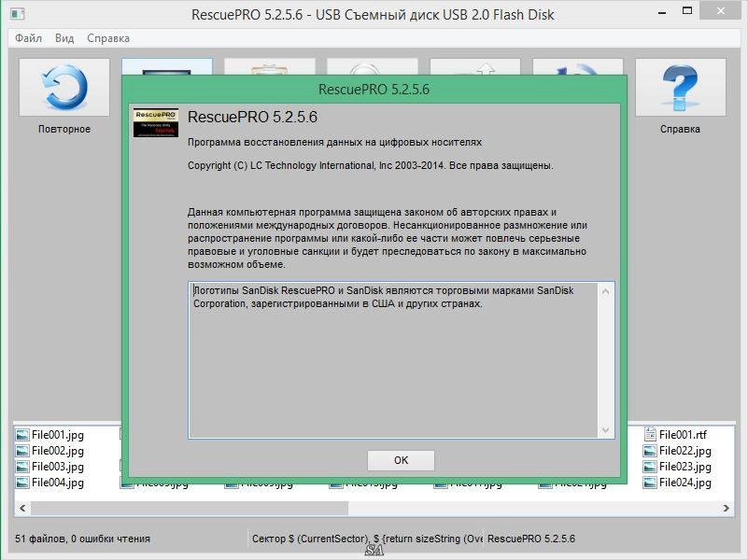This screenshot has height=560, width=748.
Task: Select the File004.jpg image icon
Action: (x=21, y=483)
